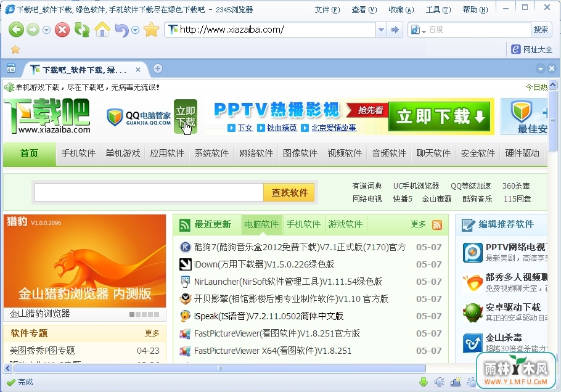The height and width of the screenshot is (392, 561).
Task: Switch to 手机软件 recent updates tab
Action: [x=303, y=224]
